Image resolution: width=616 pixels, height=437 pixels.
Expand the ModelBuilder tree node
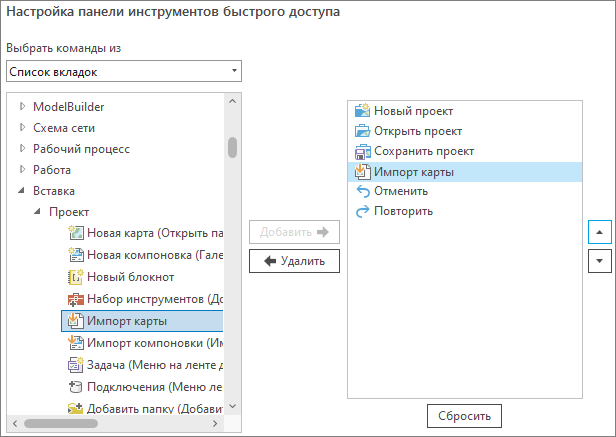coord(23,107)
